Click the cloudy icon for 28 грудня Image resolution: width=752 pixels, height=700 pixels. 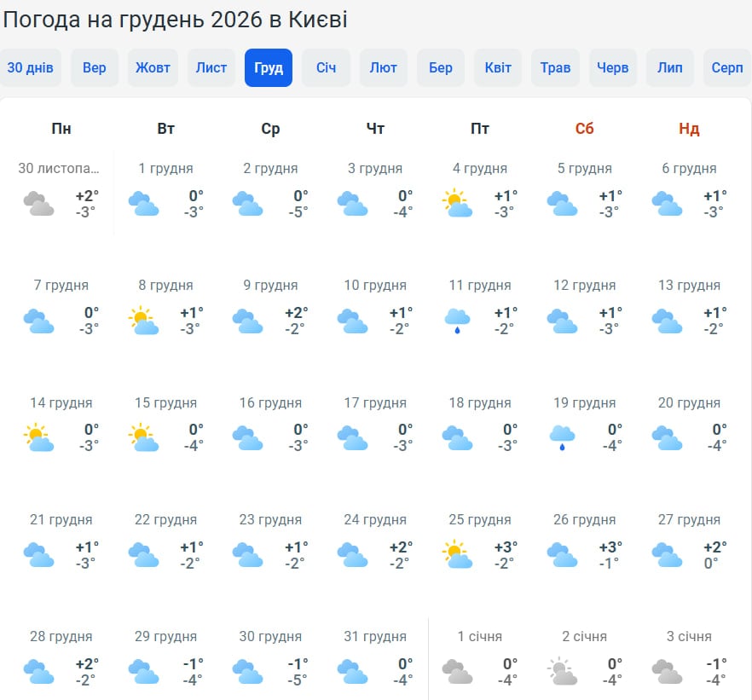point(39,671)
